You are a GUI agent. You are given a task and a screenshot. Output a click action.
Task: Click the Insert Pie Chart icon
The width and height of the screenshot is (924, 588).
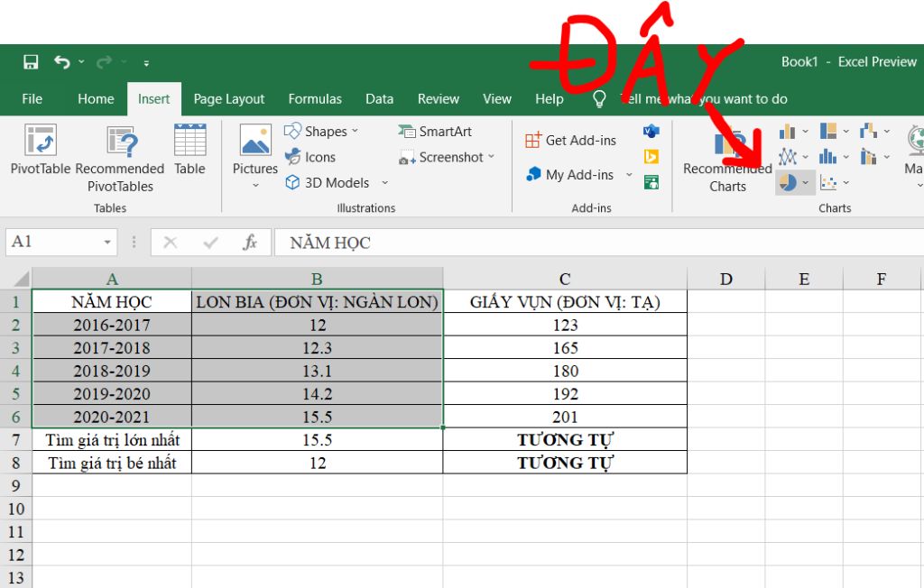(787, 183)
